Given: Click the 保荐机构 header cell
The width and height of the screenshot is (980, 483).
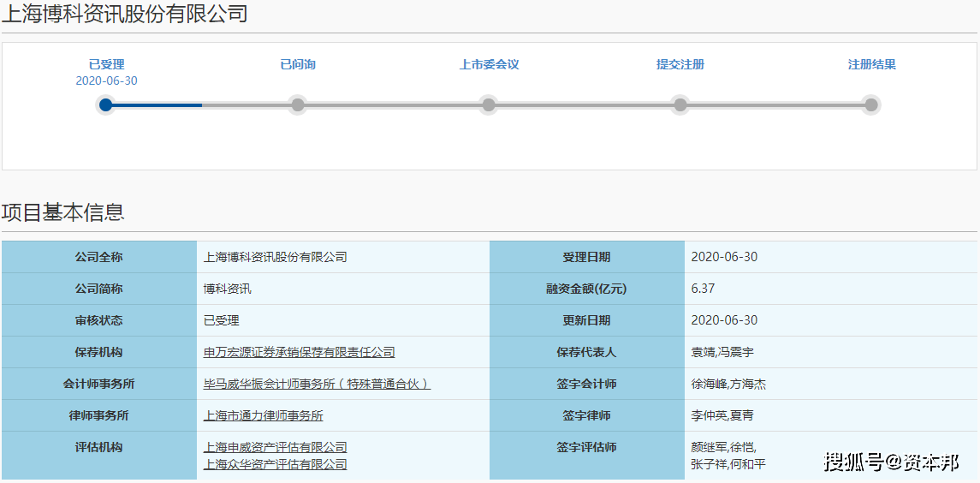Looking at the screenshot, I should click(99, 352).
